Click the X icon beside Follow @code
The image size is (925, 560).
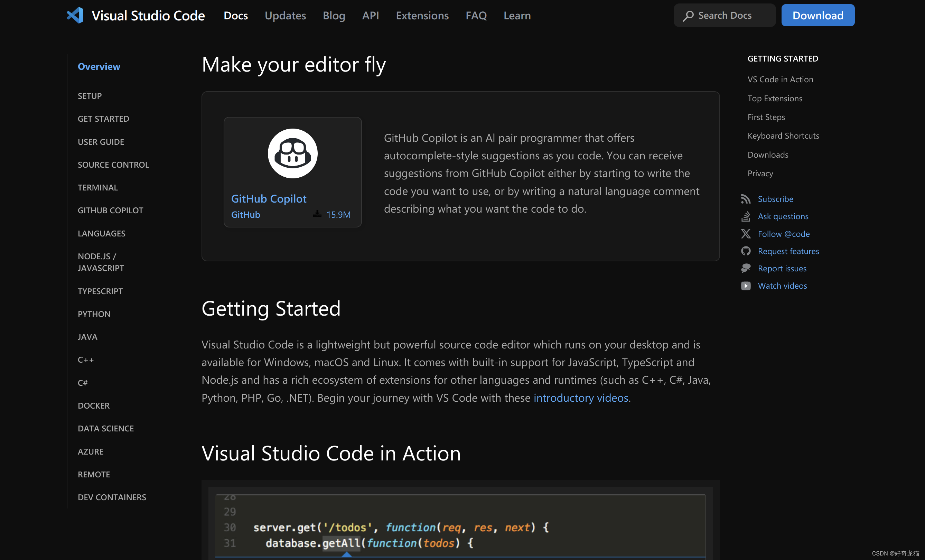click(x=746, y=234)
